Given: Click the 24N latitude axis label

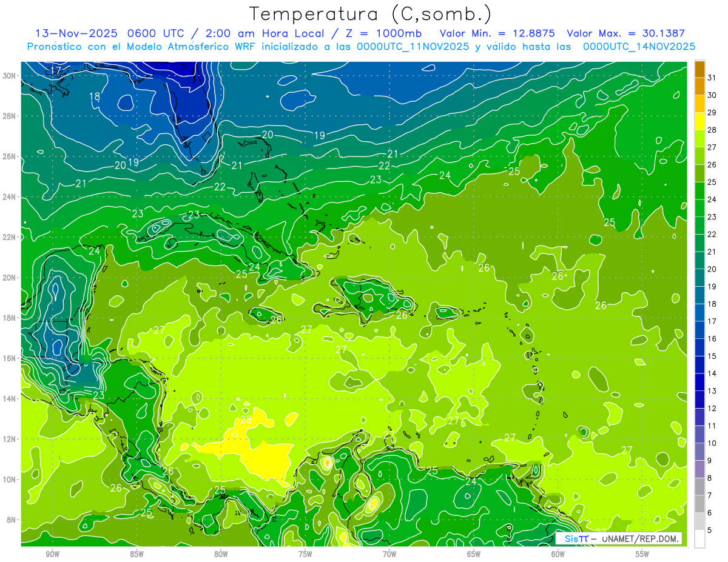Looking at the screenshot, I should 10,196.
